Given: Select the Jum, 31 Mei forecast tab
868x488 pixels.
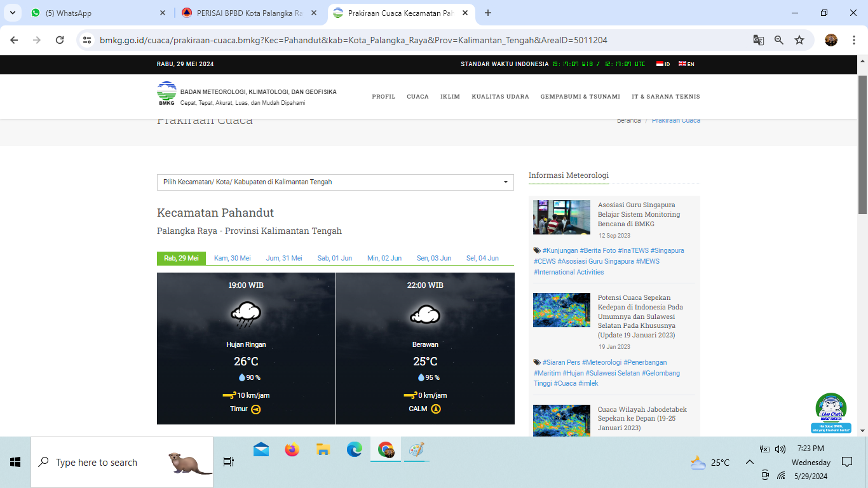Looking at the screenshot, I should pos(284,258).
